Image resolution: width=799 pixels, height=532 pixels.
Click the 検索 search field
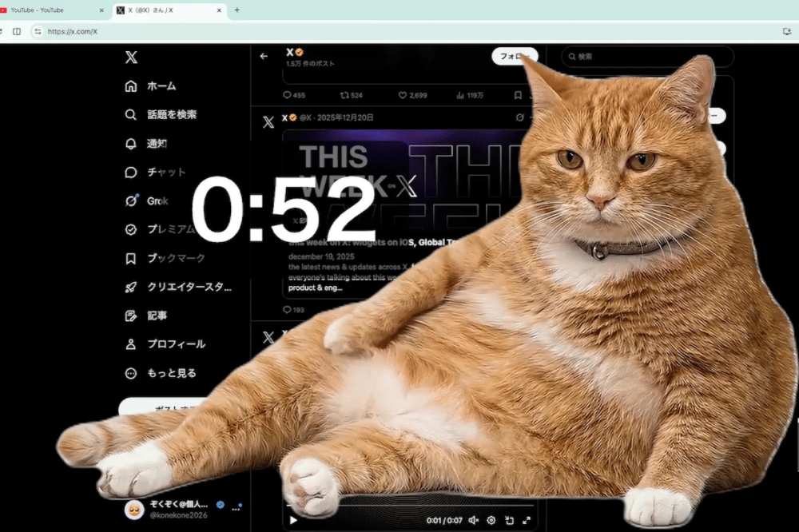(647, 57)
